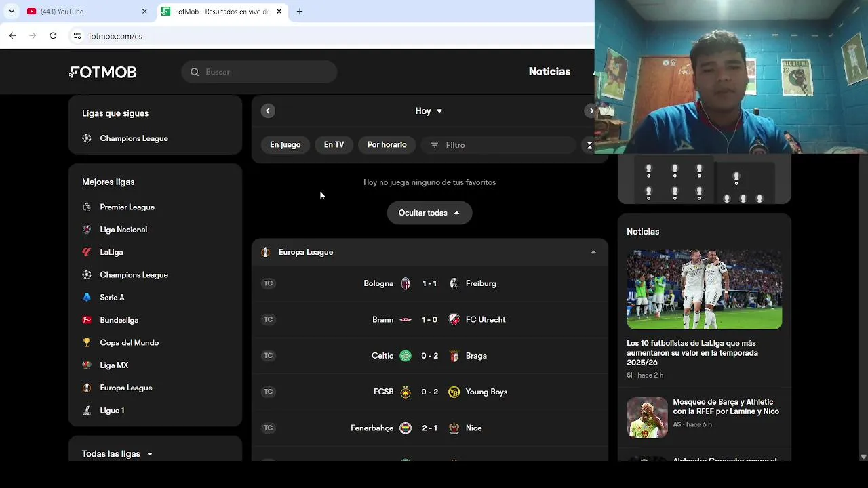Click the Ligue 1 logo icon

click(x=87, y=411)
